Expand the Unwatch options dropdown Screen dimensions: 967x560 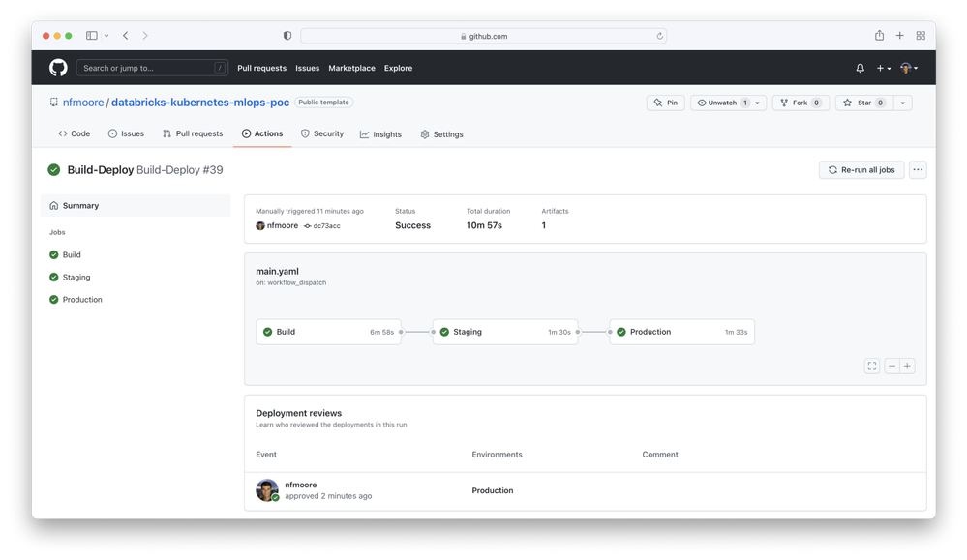[x=758, y=103]
